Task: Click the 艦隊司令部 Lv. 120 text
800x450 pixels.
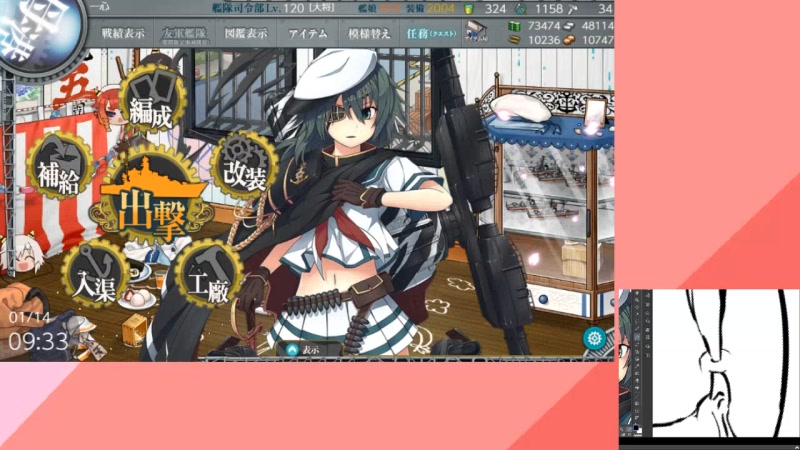Action: coord(258,8)
